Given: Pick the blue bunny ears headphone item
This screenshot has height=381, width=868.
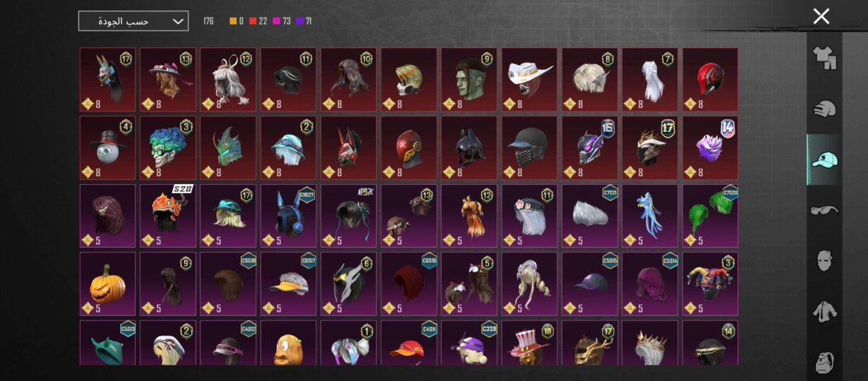Looking at the screenshot, I should pos(289,216).
